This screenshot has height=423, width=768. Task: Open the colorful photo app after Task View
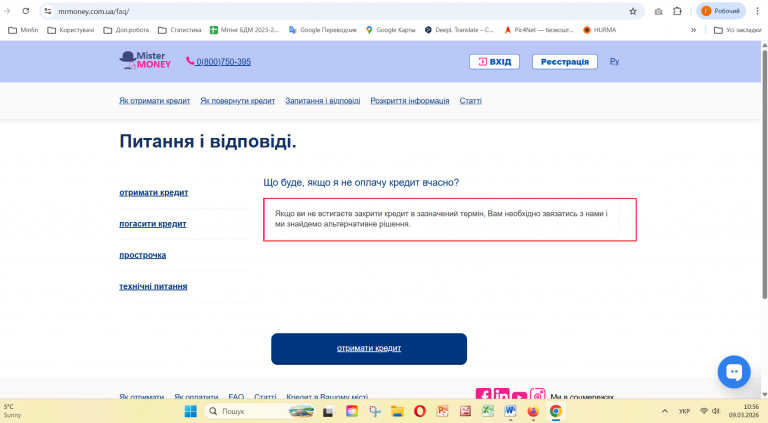352,411
